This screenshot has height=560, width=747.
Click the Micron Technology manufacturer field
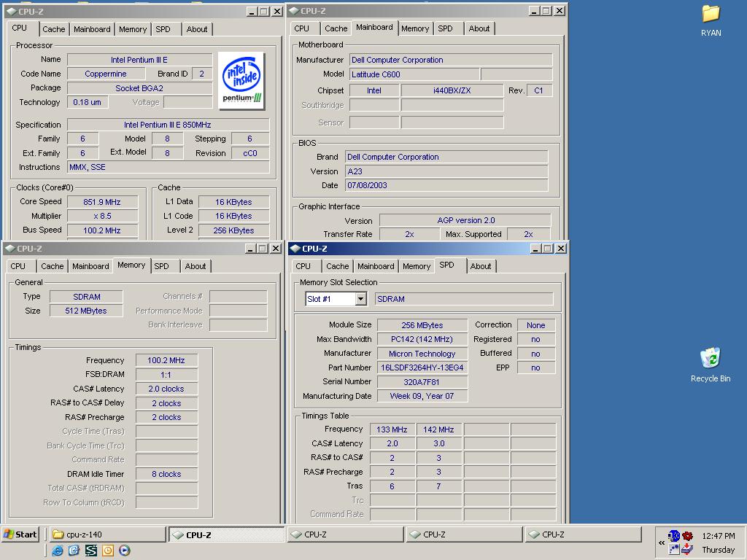tap(422, 354)
